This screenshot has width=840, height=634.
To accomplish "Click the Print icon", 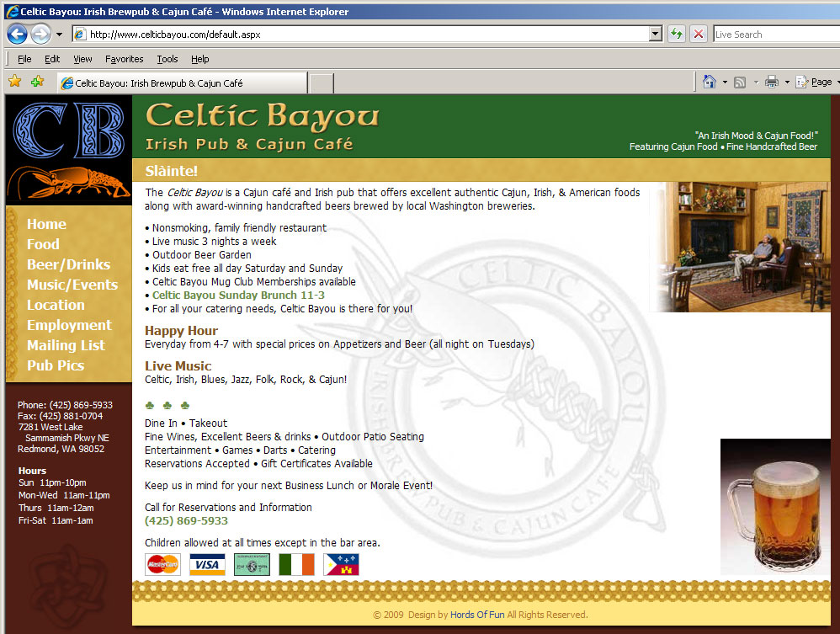I will pyautogui.click(x=772, y=82).
